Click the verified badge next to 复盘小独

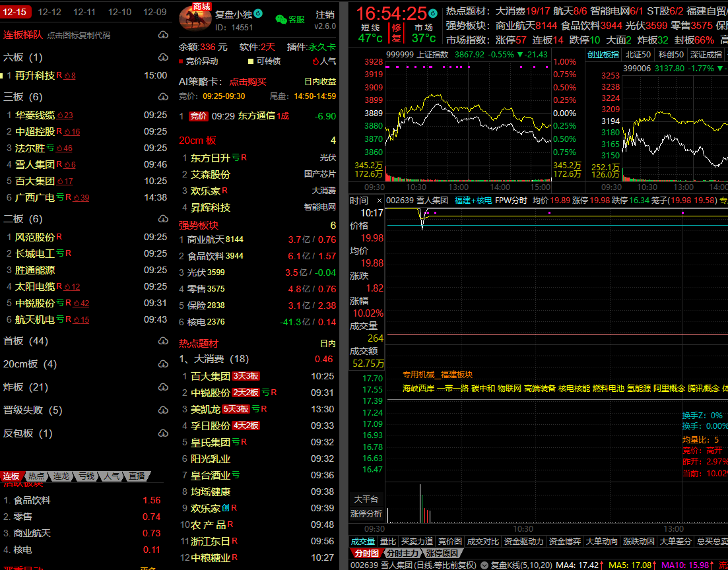(258, 13)
